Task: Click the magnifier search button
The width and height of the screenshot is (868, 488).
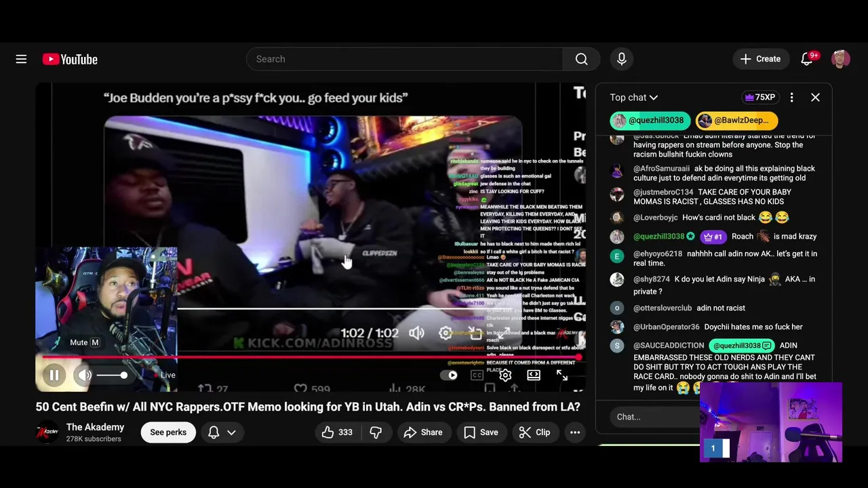Action: [581, 59]
